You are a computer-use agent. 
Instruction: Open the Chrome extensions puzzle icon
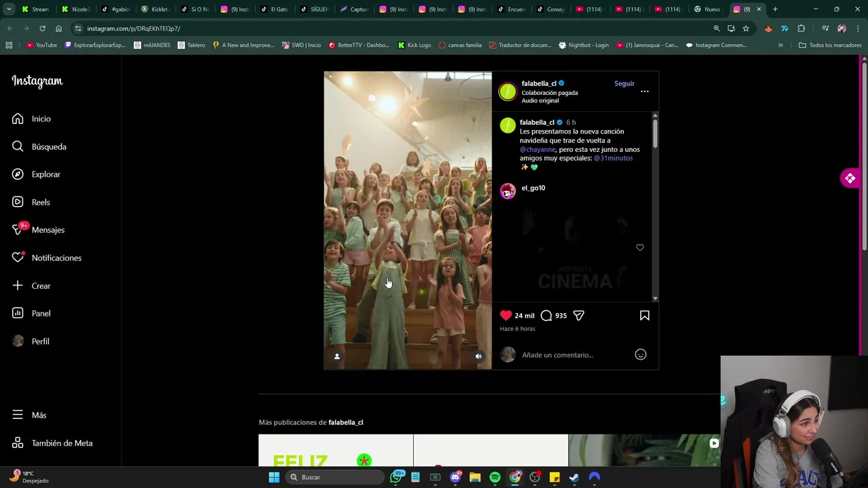(802, 28)
